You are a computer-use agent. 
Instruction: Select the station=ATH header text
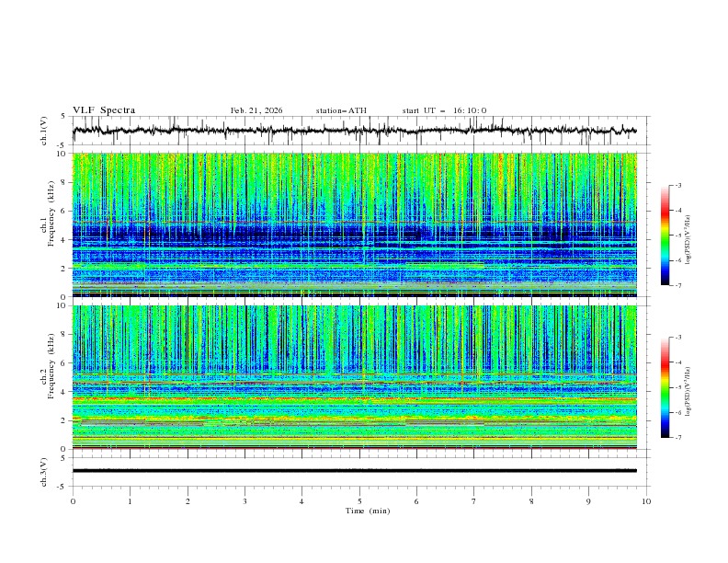pos(341,110)
